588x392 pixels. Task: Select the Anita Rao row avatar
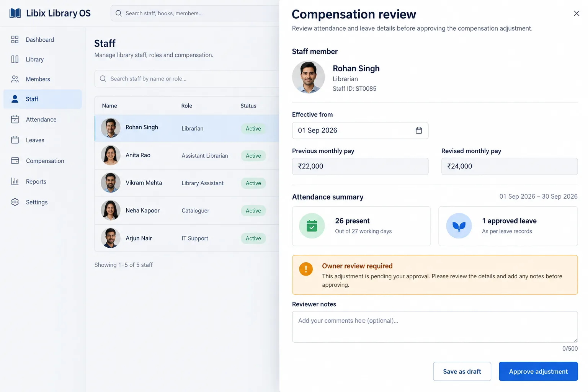[111, 155]
